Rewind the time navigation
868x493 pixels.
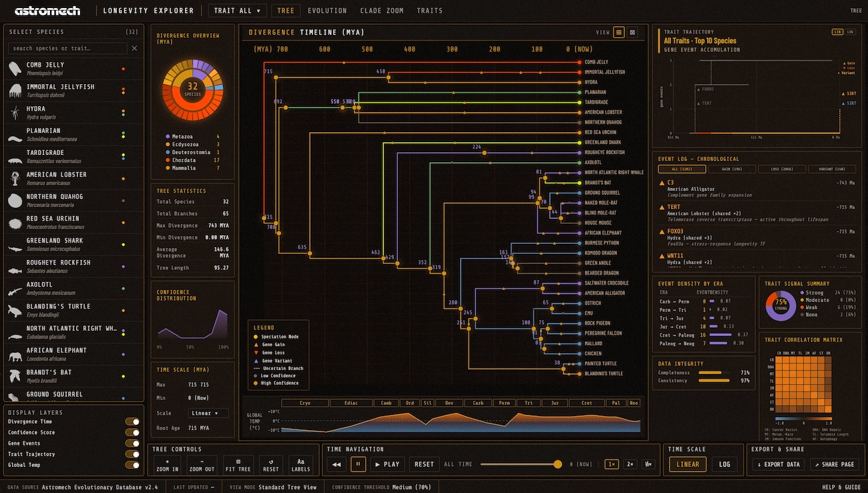[x=337, y=464]
